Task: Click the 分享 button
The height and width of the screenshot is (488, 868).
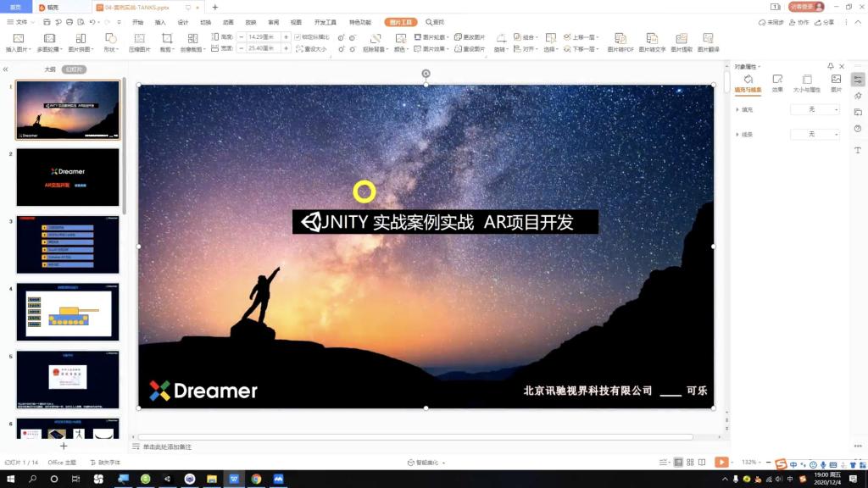Action: [825, 22]
